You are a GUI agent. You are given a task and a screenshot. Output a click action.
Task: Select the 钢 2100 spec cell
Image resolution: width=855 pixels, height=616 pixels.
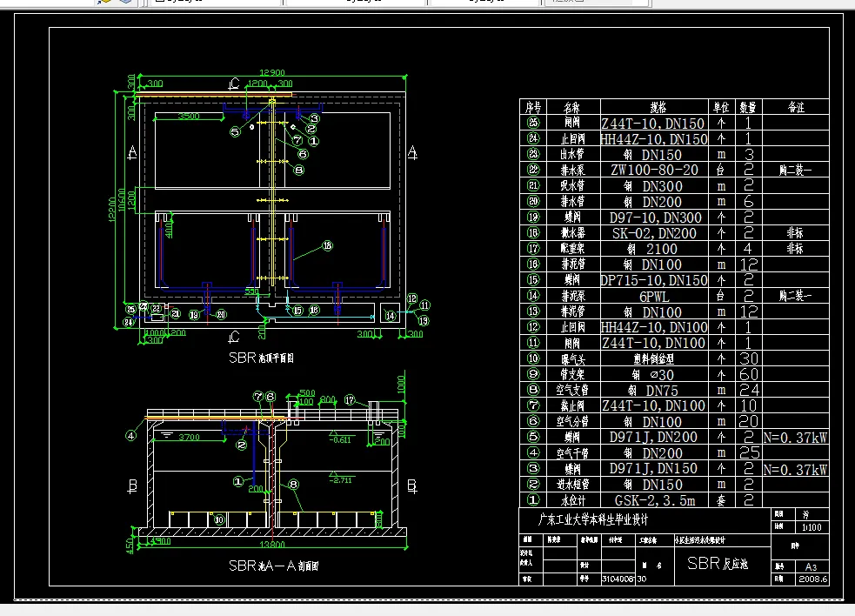(652, 249)
